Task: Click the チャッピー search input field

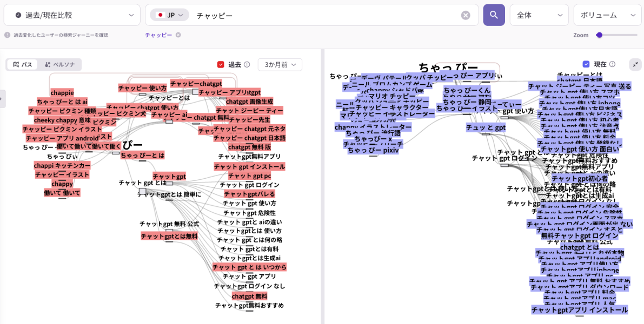Action: coord(324,15)
